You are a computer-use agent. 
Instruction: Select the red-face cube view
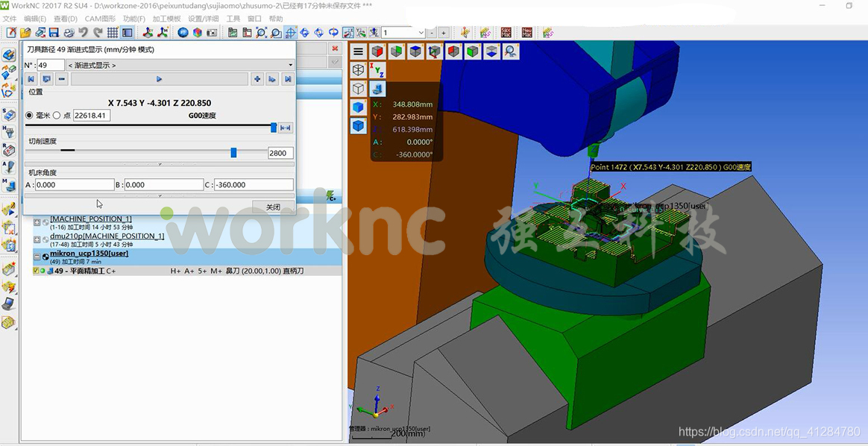click(x=377, y=51)
